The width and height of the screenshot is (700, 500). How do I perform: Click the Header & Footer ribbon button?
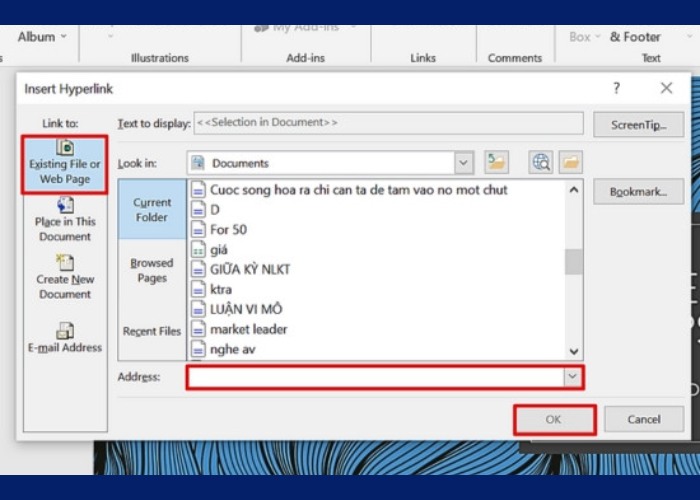[x=635, y=37]
